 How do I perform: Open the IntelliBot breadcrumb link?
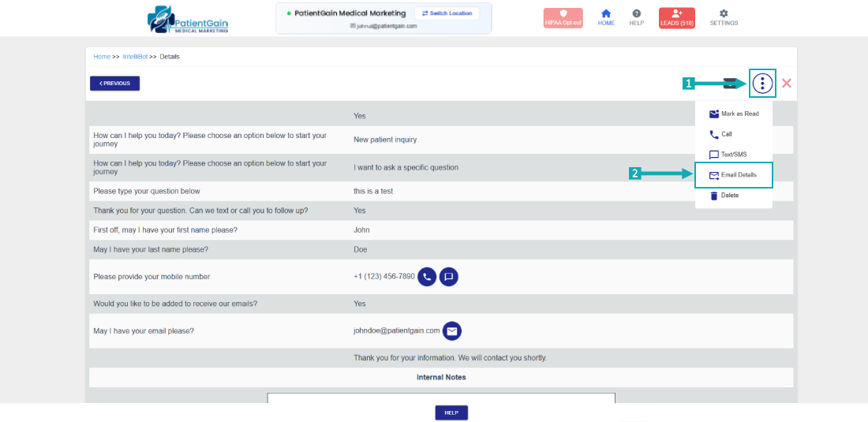pyautogui.click(x=135, y=57)
